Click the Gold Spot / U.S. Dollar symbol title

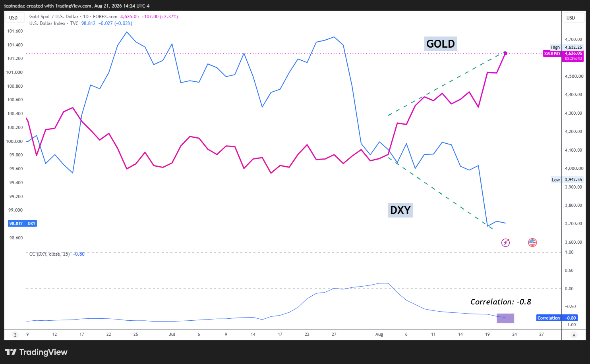tap(54, 17)
